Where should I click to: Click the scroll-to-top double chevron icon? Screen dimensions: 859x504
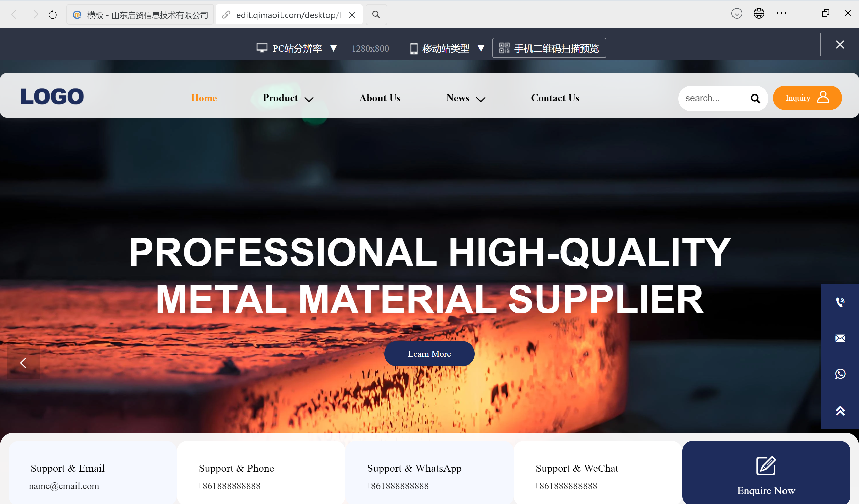point(840,411)
